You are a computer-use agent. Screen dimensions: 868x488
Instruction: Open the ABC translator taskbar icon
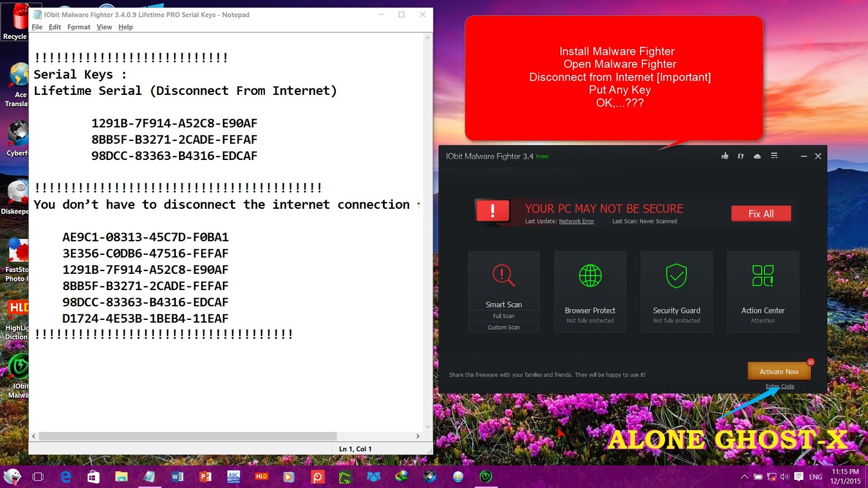click(x=234, y=477)
